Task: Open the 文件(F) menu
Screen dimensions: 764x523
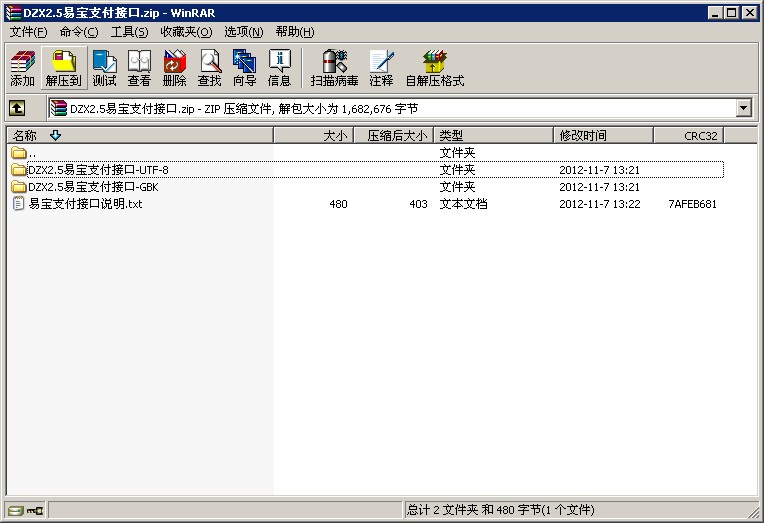Action: [x=29, y=32]
